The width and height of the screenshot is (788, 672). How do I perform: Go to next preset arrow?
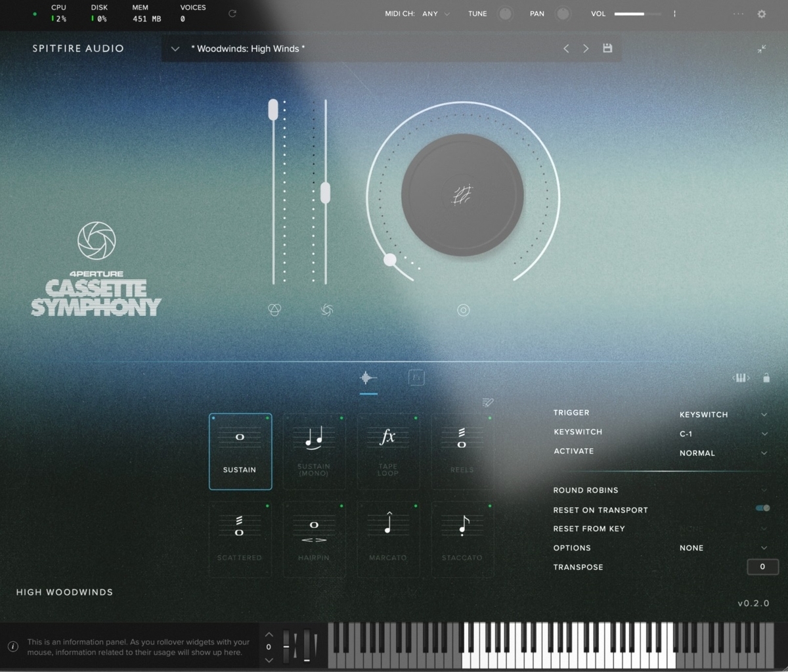coord(586,49)
